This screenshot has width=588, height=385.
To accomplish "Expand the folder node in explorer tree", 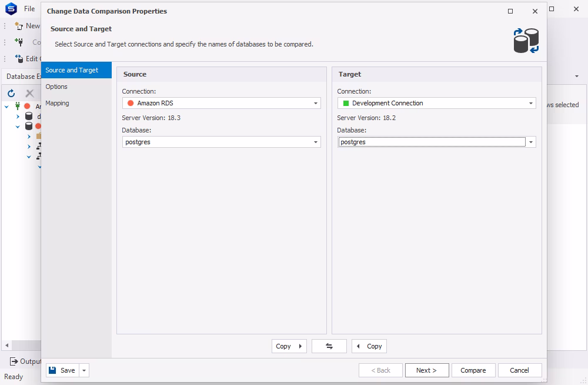I will 29,137.
